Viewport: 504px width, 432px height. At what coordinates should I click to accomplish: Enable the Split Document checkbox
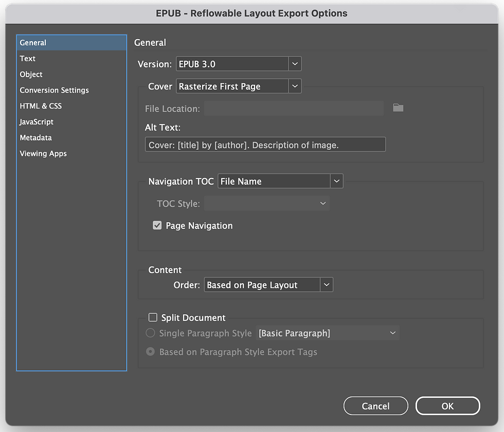(x=153, y=318)
